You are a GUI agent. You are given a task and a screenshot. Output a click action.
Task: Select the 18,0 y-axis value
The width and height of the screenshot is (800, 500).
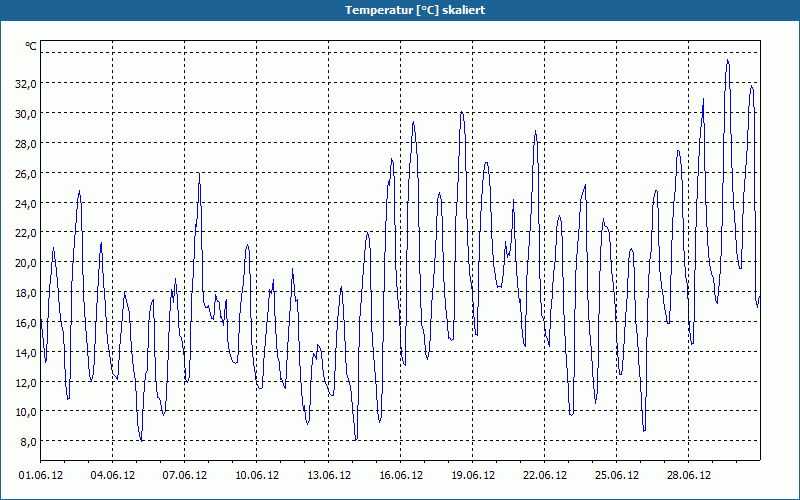[26, 293]
